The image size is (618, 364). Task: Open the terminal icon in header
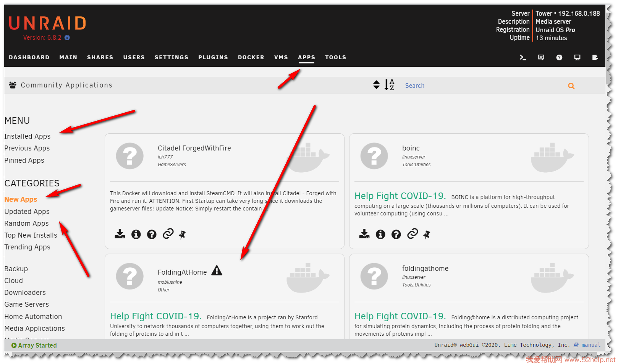523,58
